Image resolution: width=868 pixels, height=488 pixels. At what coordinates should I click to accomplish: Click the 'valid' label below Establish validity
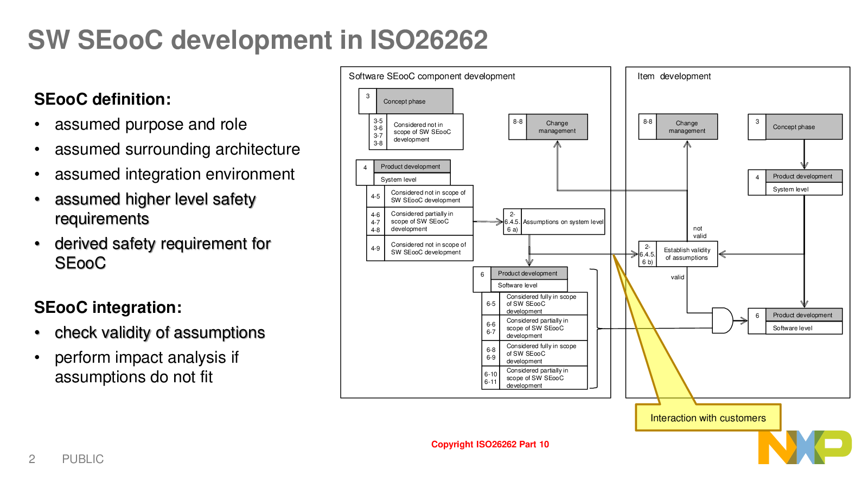pos(678,277)
